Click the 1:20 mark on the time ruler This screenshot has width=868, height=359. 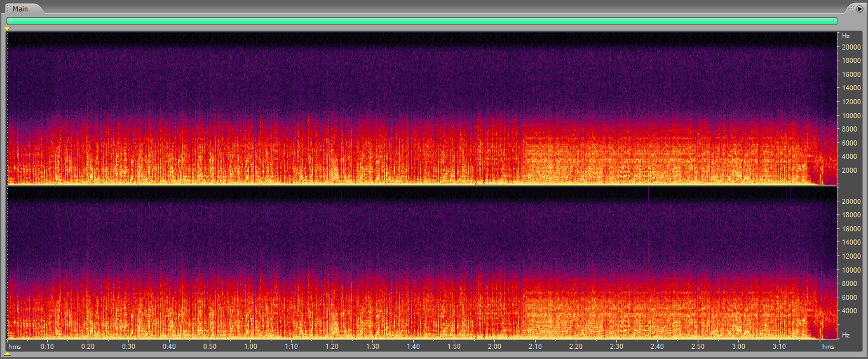332,346
